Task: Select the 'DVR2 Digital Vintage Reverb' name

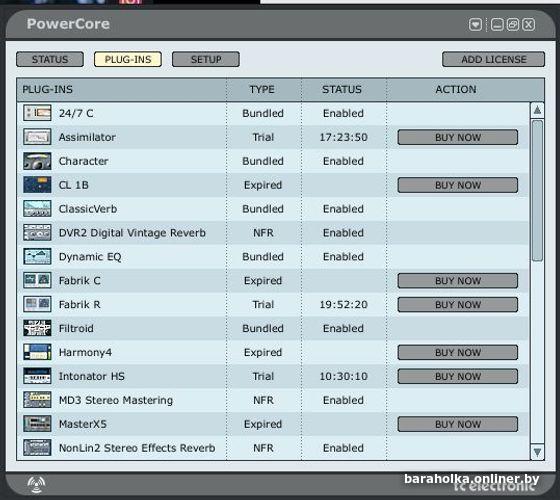Action: pos(132,233)
